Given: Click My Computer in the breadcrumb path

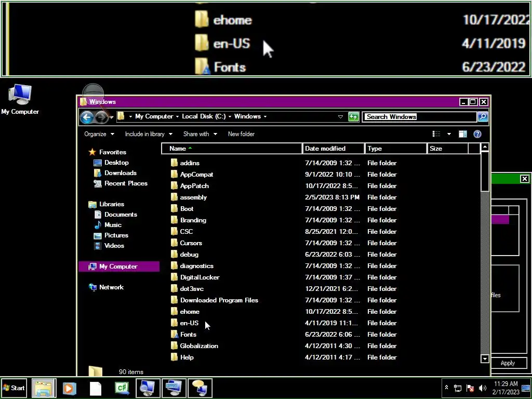Looking at the screenshot, I should click(x=154, y=116).
